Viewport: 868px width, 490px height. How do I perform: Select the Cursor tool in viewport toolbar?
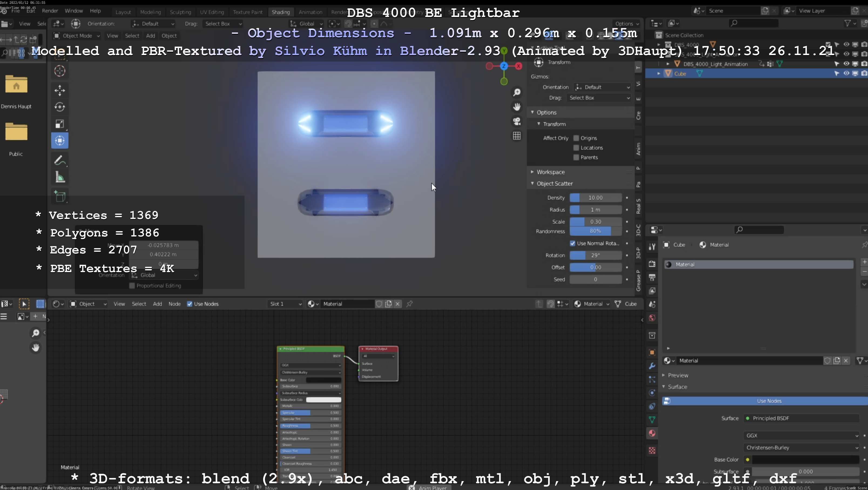tap(60, 71)
